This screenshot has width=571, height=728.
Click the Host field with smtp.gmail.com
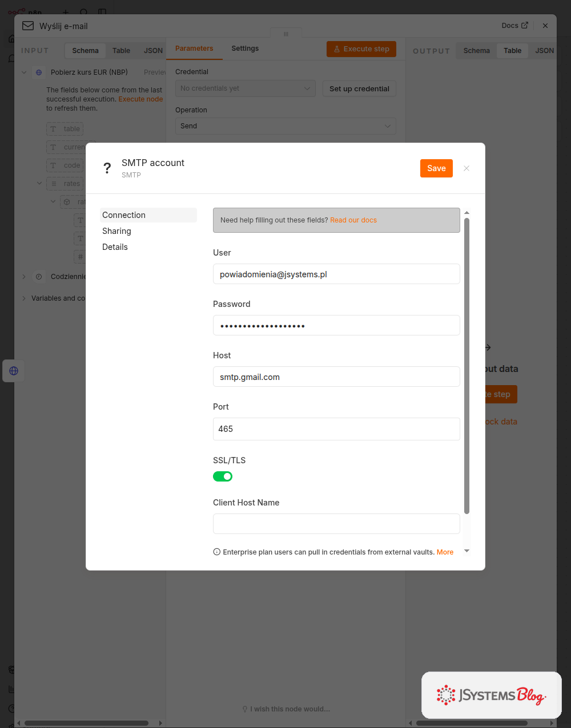click(336, 377)
